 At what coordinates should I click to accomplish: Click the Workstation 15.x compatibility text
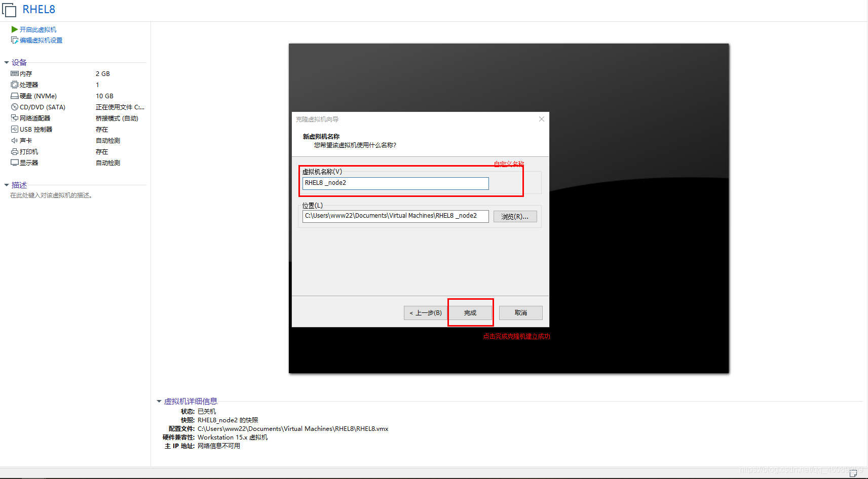(x=233, y=437)
